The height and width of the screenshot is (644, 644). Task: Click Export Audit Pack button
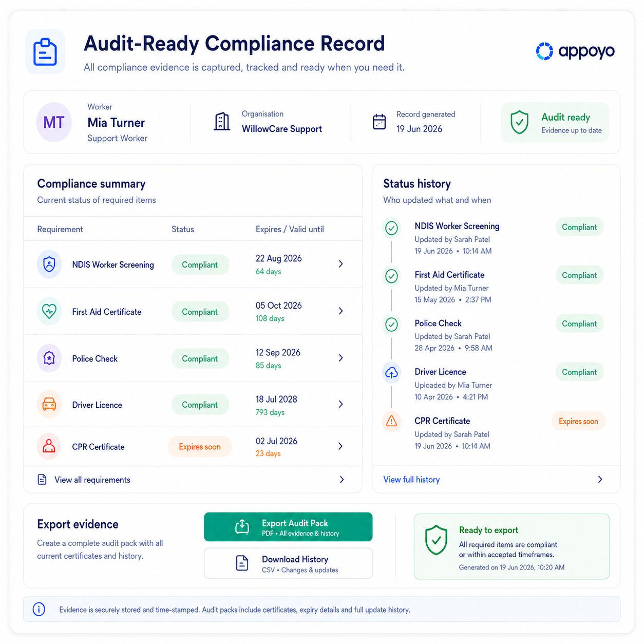[x=288, y=527]
